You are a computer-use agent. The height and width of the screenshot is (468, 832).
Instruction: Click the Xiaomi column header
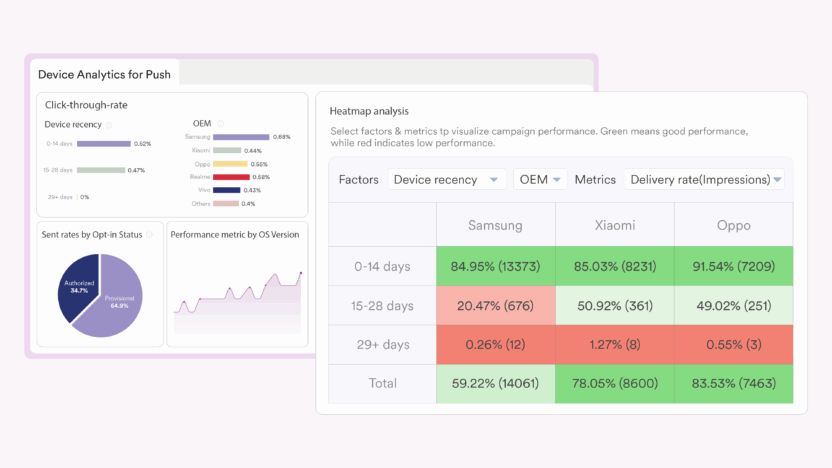[614, 225]
